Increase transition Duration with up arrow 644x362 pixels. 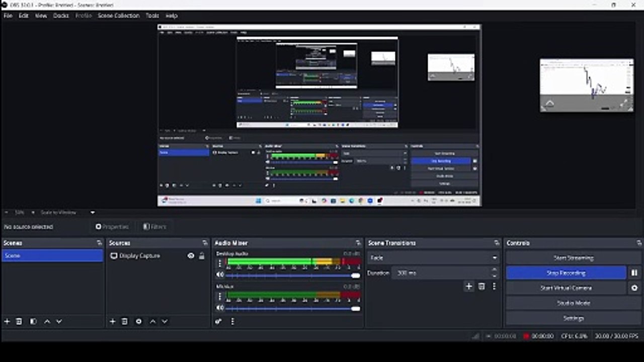click(494, 270)
